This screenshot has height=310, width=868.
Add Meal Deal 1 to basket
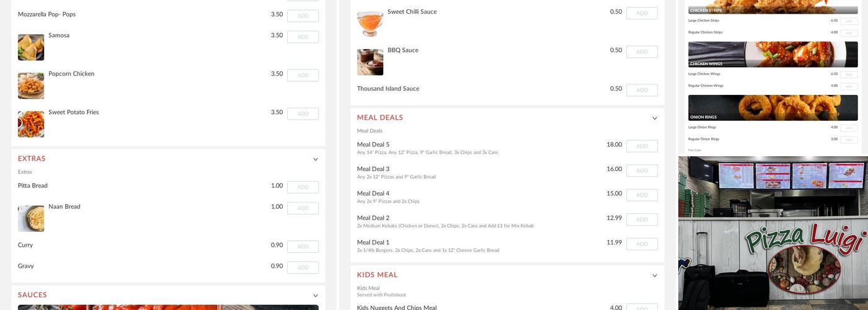pyautogui.click(x=642, y=244)
